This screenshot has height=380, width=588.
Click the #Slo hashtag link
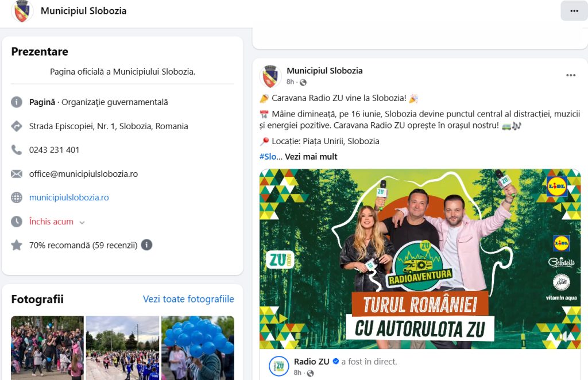point(268,157)
